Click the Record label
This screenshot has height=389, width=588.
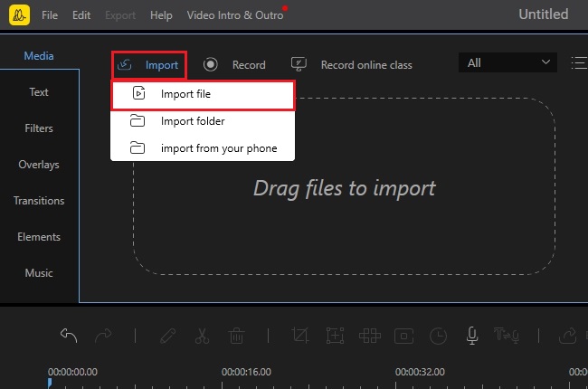coord(249,65)
